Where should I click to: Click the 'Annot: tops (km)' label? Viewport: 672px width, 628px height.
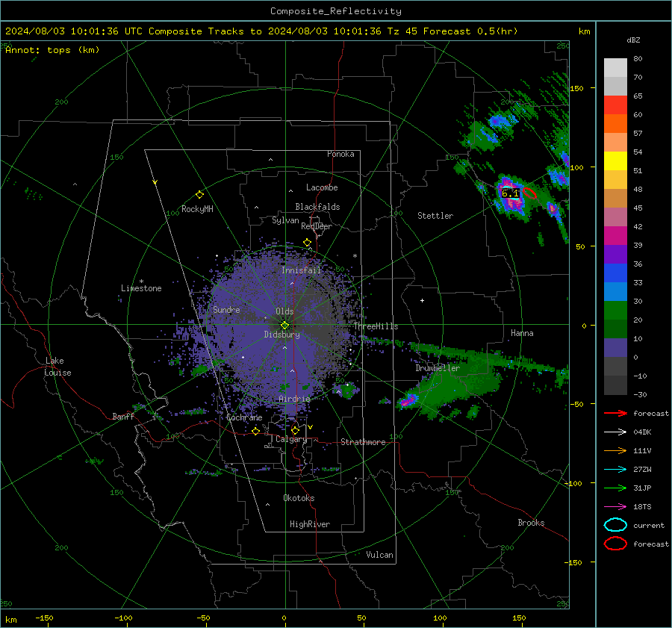click(52, 50)
